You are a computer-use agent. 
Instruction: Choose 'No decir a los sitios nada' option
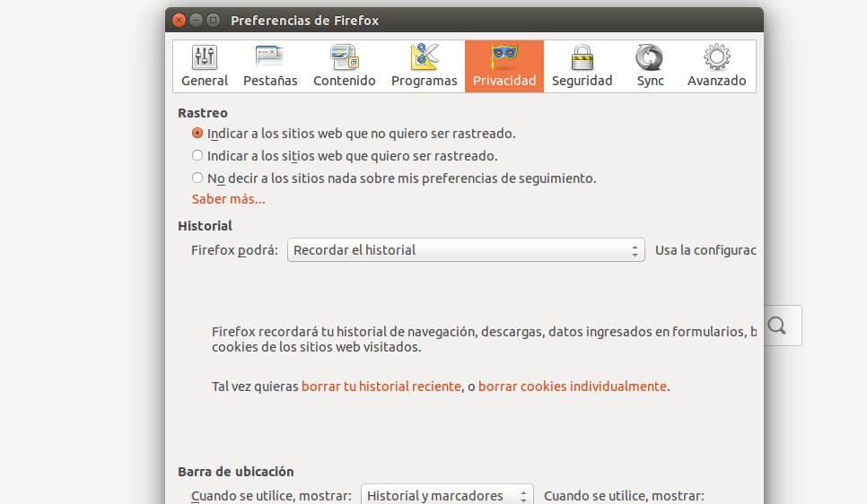[x=197, y=178]
